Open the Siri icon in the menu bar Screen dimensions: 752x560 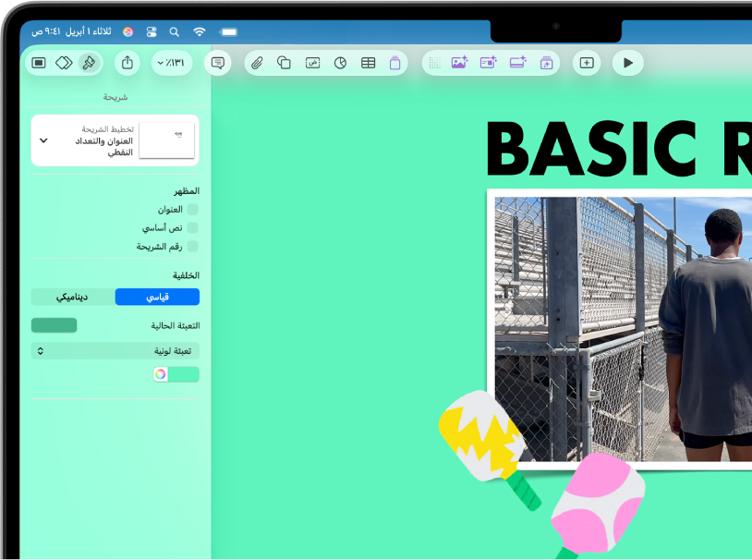point(128,31)
